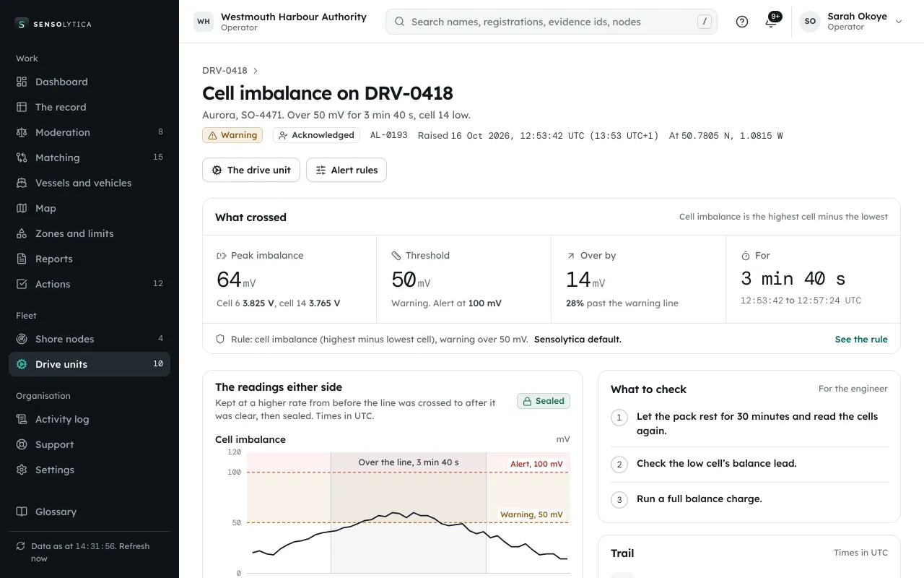Open notifications bell with 9+ badge
Screen dimensions: 924x578
[x=771, y=22]
